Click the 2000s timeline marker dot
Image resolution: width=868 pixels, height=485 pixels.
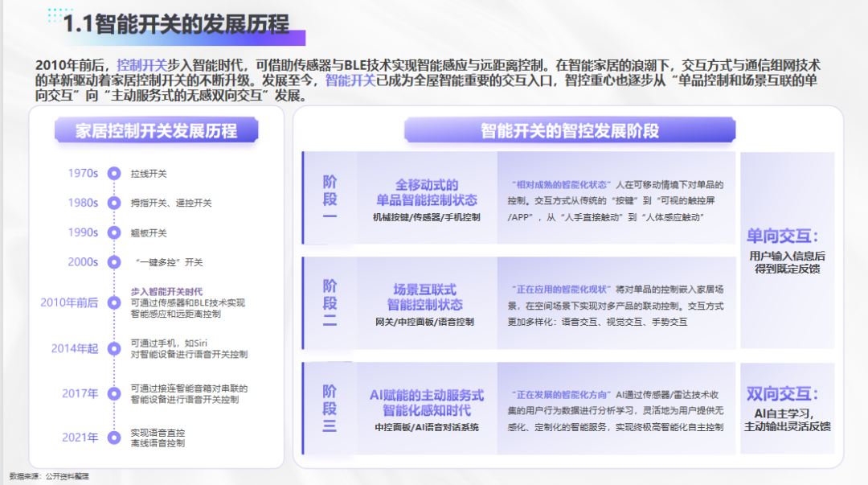click(x=113, y=262)
